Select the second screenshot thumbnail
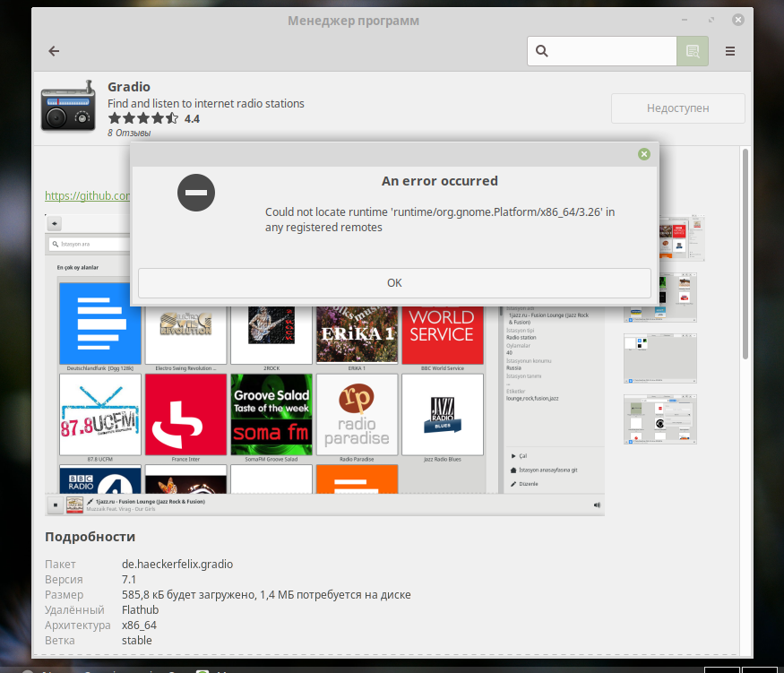Image resolution: width=784 pixels, height=673 pixels. (x=660, y=298)
